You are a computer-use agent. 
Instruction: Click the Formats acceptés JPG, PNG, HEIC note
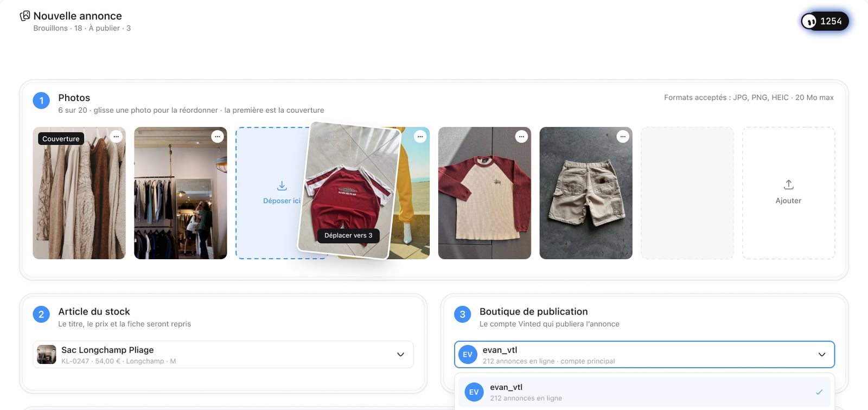(749, 98)
